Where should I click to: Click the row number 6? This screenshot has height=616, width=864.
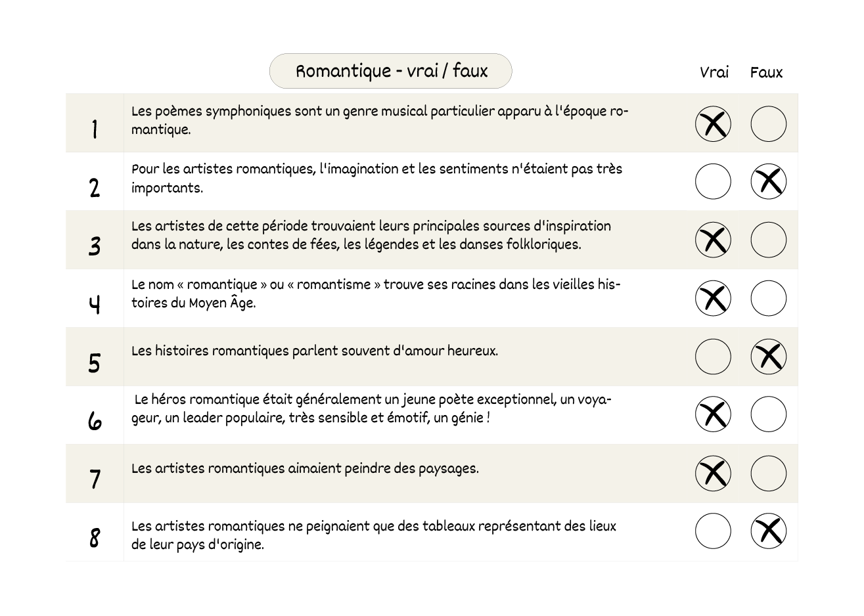95,420
